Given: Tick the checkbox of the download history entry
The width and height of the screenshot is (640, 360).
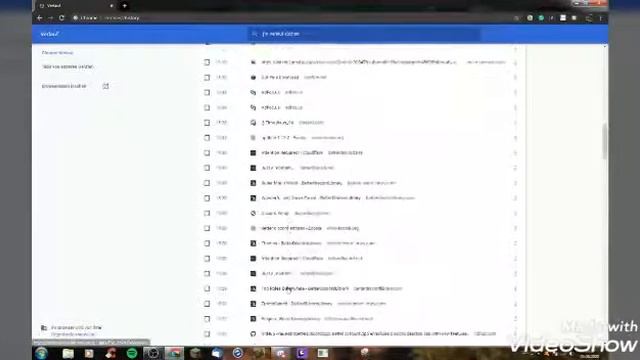Looking at the screenshot, I should pos(207,78).
